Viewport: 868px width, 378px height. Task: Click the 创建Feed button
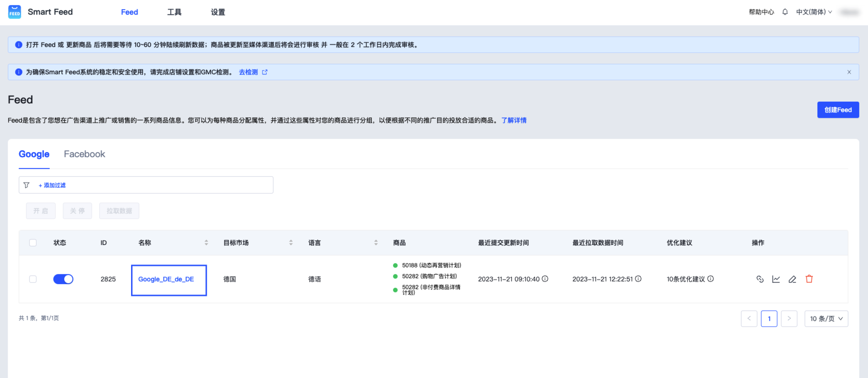(838, 110)
